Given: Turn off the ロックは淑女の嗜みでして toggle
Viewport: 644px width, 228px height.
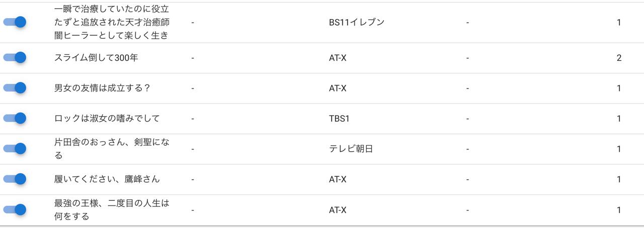Looking at the screenshot, I should click(x=15, y=119).
